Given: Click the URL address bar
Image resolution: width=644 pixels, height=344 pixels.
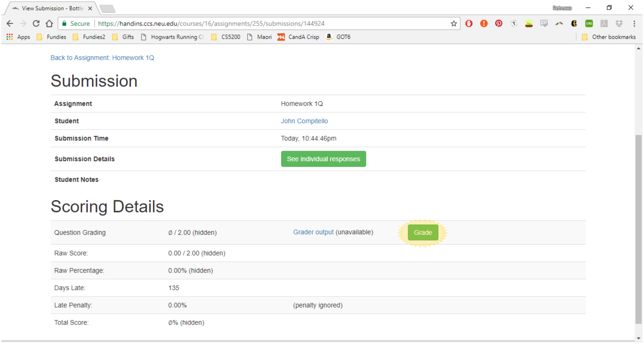Looking at the screenshot, I should click(x=250, y=23).
